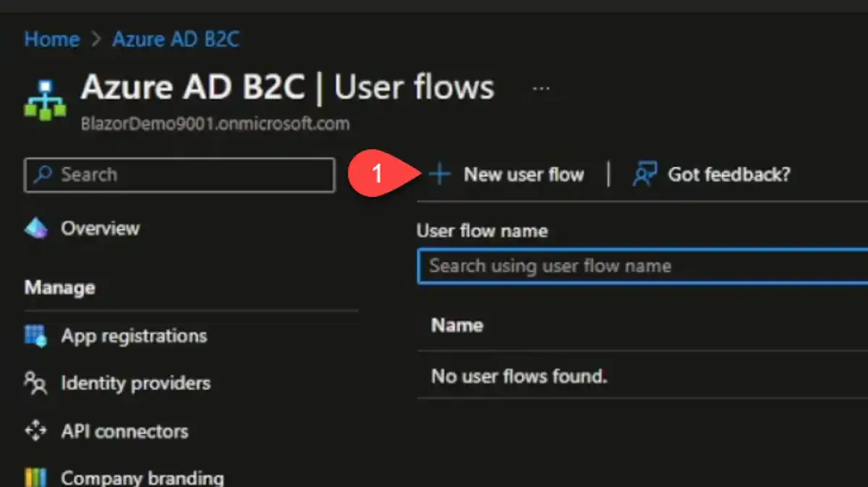Click the magnifier icon in sidebar search
The image size is (868, 487).
tap(43, 174)
